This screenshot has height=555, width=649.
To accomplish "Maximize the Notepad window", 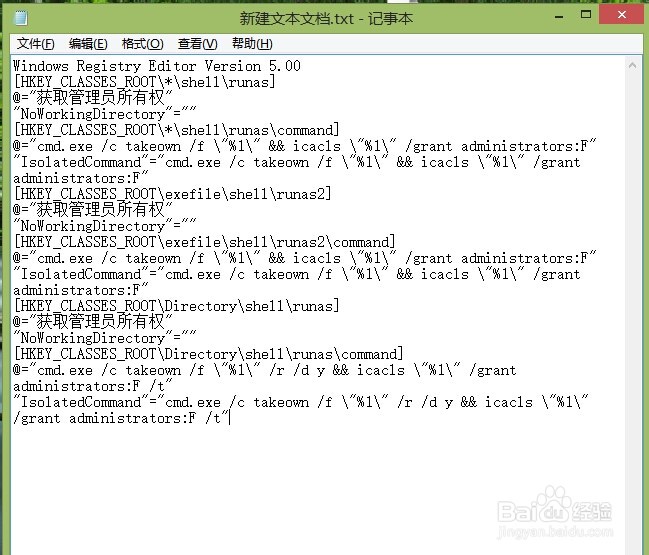I will [586, 15].
